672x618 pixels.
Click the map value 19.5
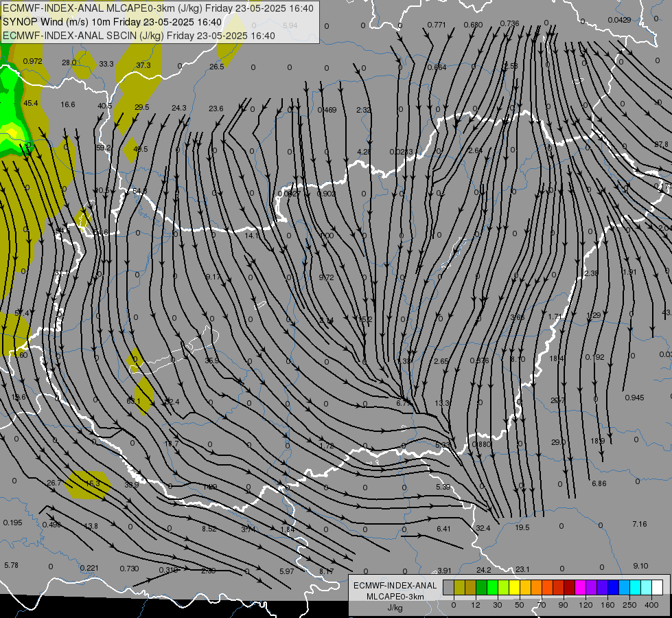tap(522, 527)
